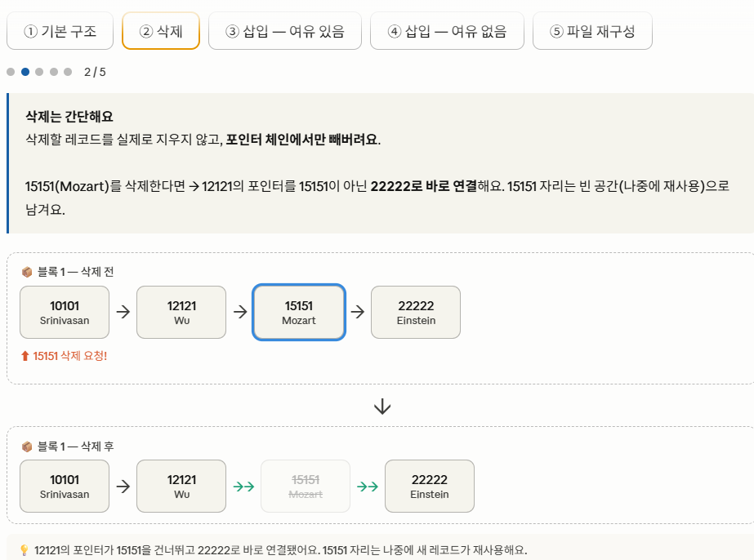Open the ① 기본 구조 tab
This screenshot has width=754, height=560.
[x=60, y=31]
